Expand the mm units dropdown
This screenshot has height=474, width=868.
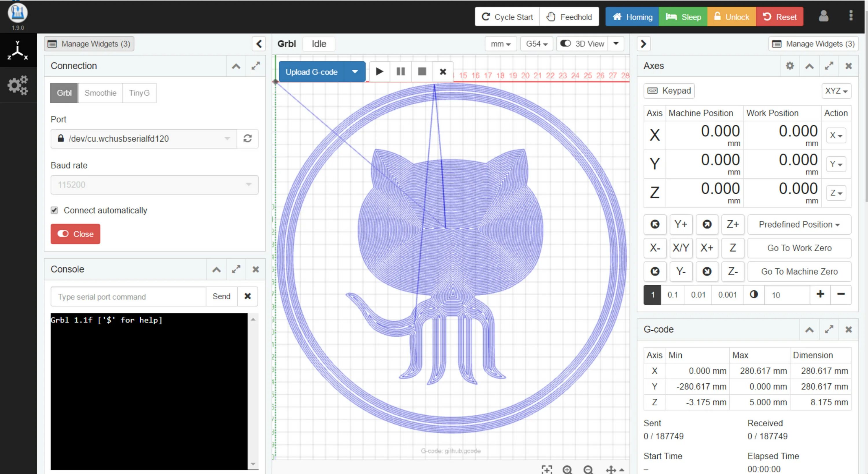(x=500, y=44)
